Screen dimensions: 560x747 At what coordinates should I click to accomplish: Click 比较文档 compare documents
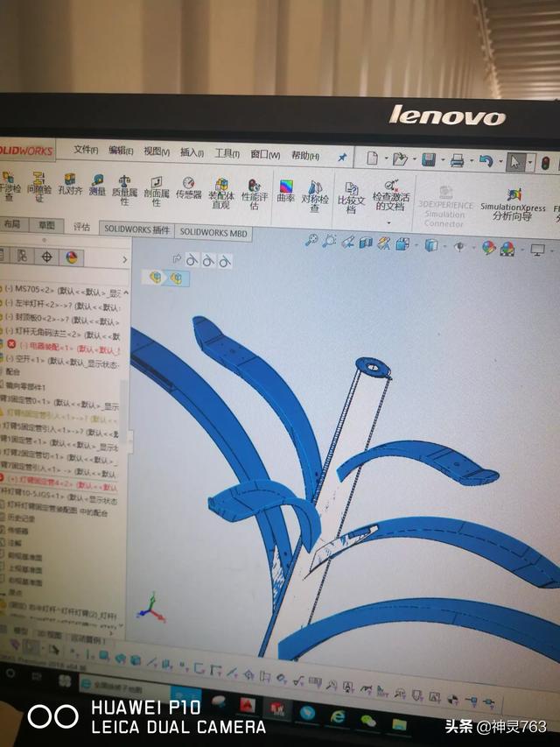(x=352, y=198)
